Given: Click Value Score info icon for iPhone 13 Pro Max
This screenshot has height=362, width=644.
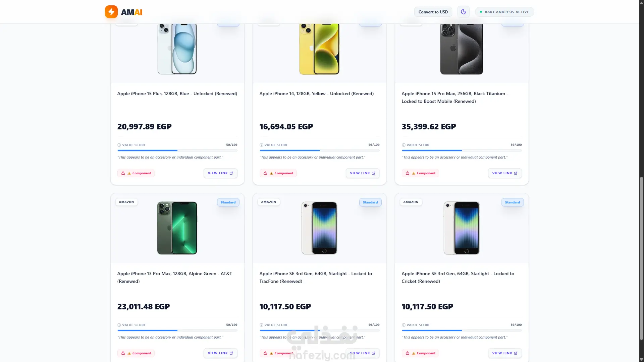Looking at the screenshot, I should (x=119, y=325).
